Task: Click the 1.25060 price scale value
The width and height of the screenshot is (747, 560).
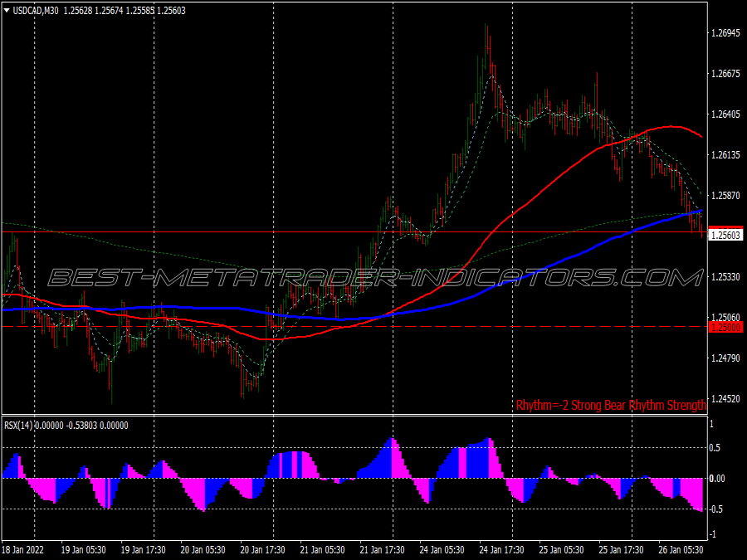Action: click(725, 317)
